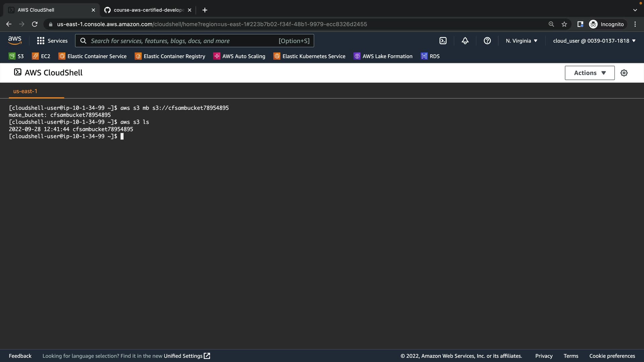Screen dimensions: 644x362
Task: Select the us-east-1 terminal tab
Action: tap(25, 91)
